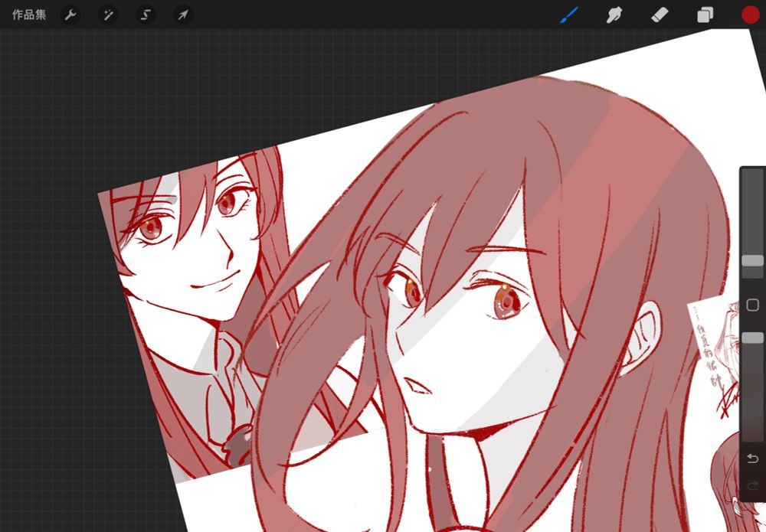
Task: Redo the last undone stroke
Action: coord(753,485)
